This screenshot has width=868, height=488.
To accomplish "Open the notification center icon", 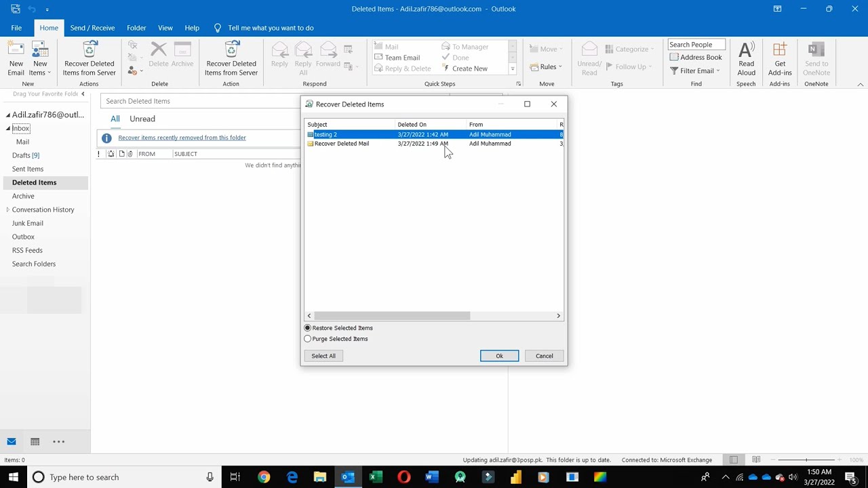I will pyautogui.click(x=850, y=477).
